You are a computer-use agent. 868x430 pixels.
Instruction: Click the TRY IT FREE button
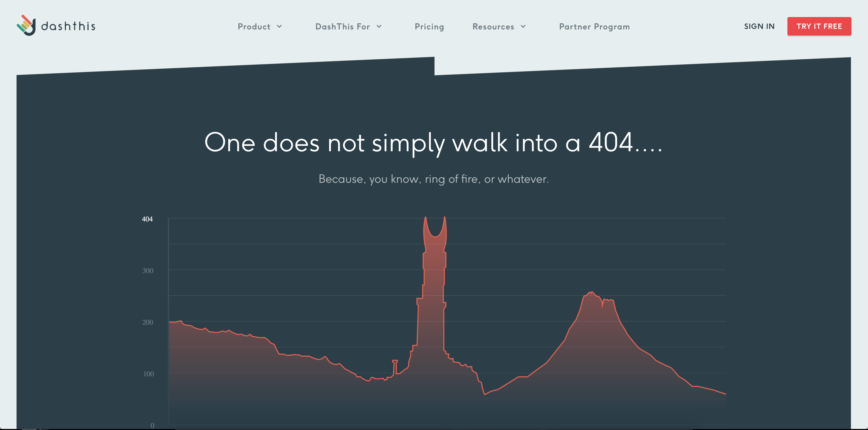pos(819,26)
